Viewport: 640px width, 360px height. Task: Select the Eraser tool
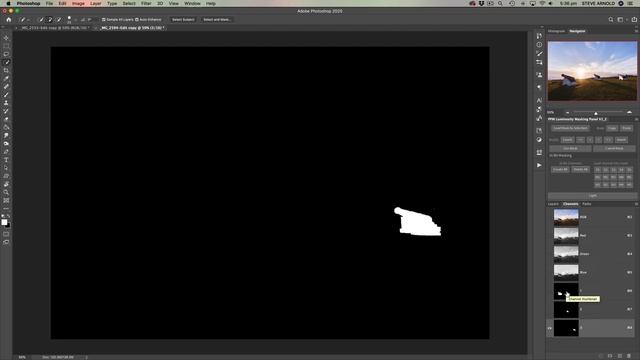pos(6,119)
